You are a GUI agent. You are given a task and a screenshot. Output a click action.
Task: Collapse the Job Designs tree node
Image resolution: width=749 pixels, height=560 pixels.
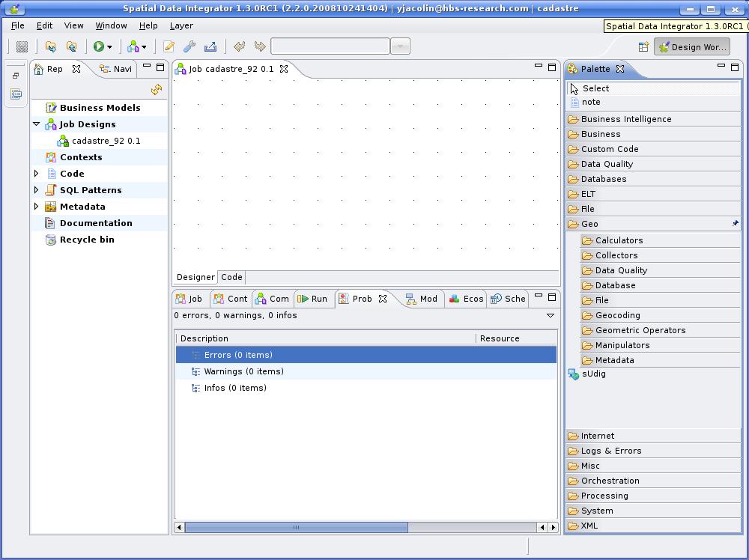[36, 124]
